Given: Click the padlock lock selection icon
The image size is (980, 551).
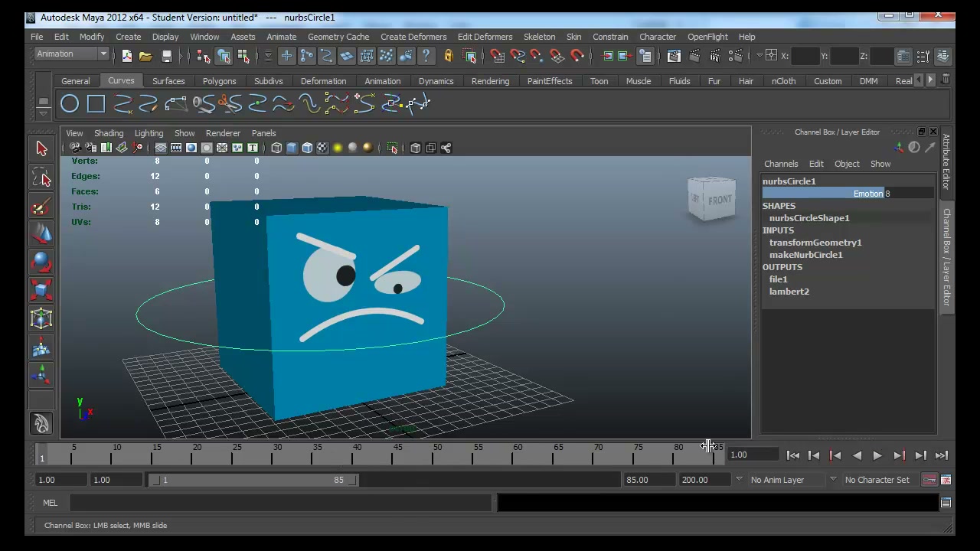Looking at the screenshot, I should point(449,56).
